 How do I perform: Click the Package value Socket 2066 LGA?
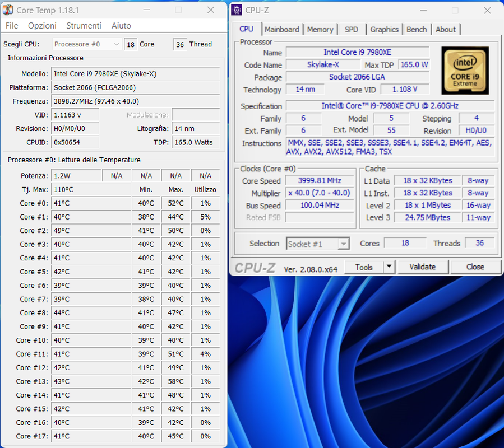tap(358, 77)
